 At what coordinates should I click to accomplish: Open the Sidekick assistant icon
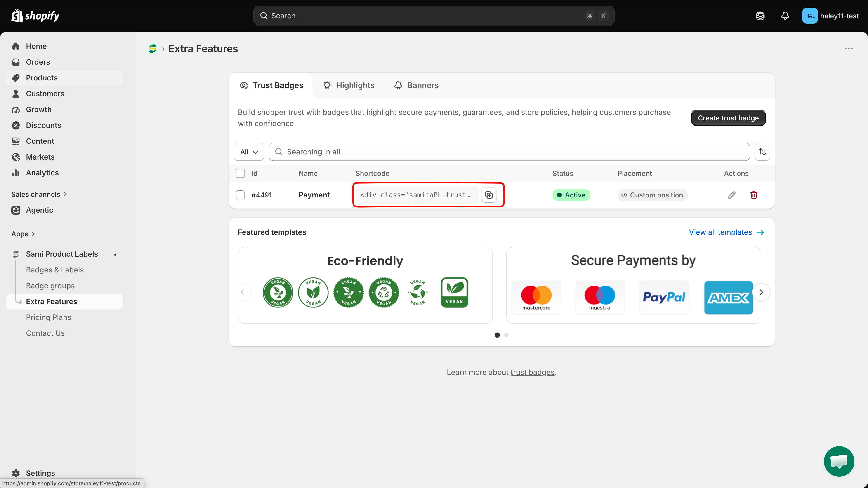[x=760, y=16]
